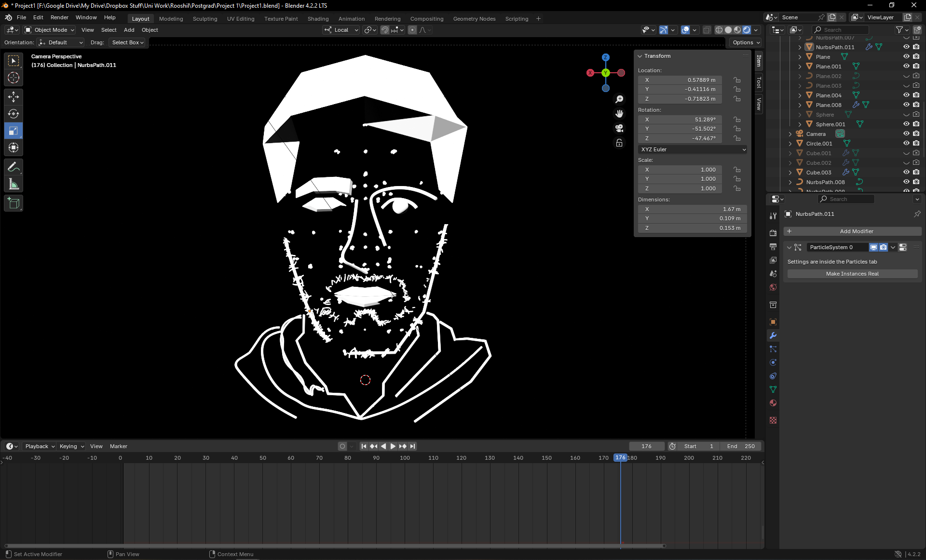Click Make Instances Real button

click(852, 274)
